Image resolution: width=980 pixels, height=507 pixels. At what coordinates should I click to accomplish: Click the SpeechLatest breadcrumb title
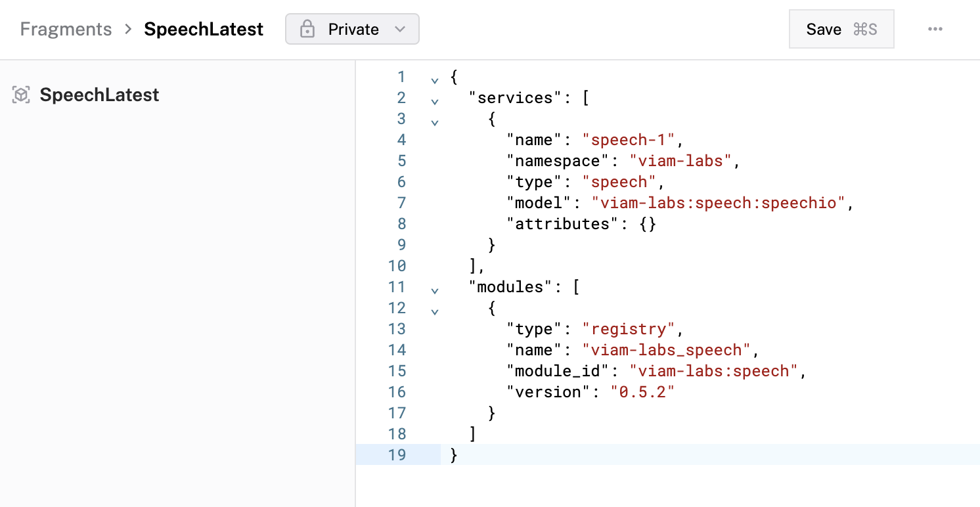204,30
